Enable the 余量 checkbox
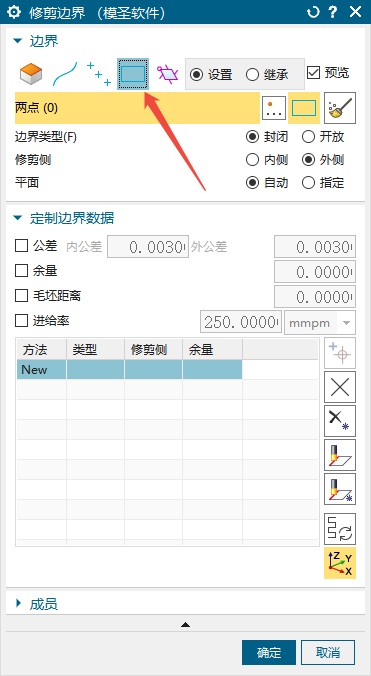371x676 pixels. (x=22, y=271)
